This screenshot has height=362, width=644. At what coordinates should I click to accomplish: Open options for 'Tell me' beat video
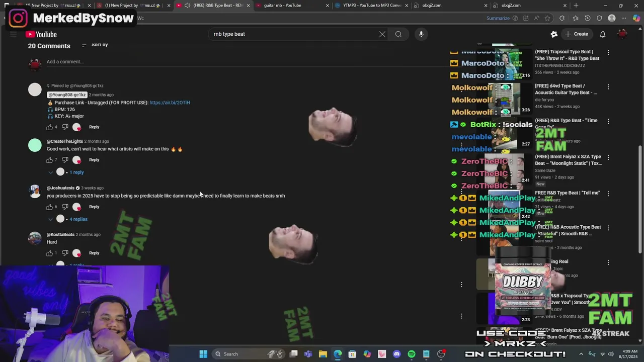click(608, 194)
